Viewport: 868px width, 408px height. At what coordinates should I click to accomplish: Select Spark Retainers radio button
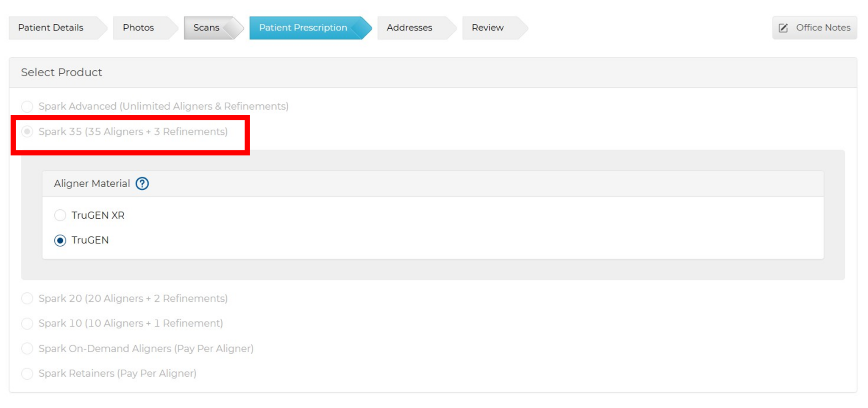click(27, 374)
